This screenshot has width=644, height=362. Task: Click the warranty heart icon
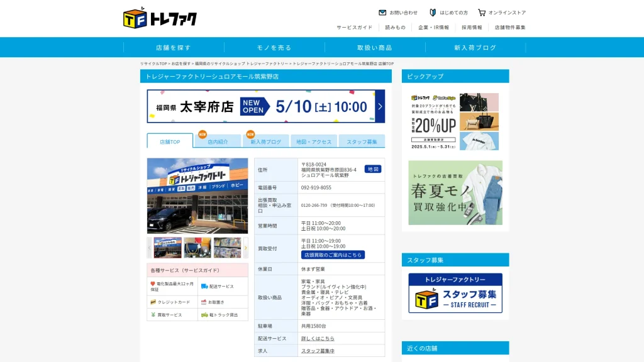153,283
